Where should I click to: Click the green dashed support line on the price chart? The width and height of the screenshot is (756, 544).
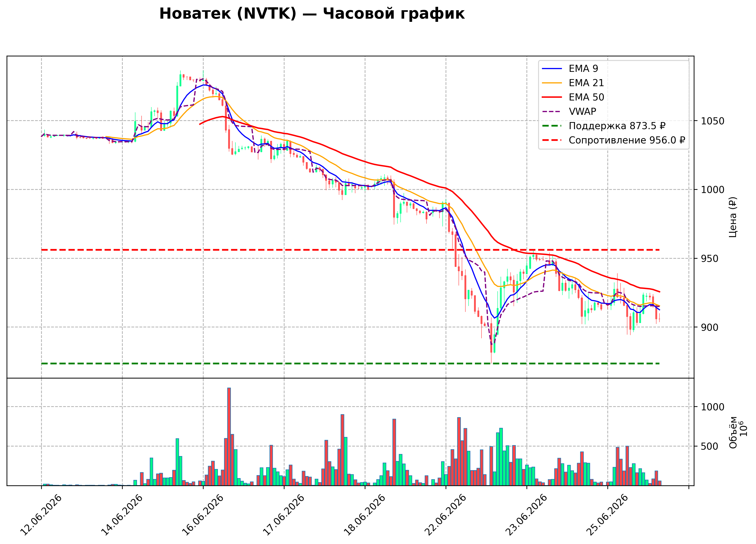click(350, 363)
